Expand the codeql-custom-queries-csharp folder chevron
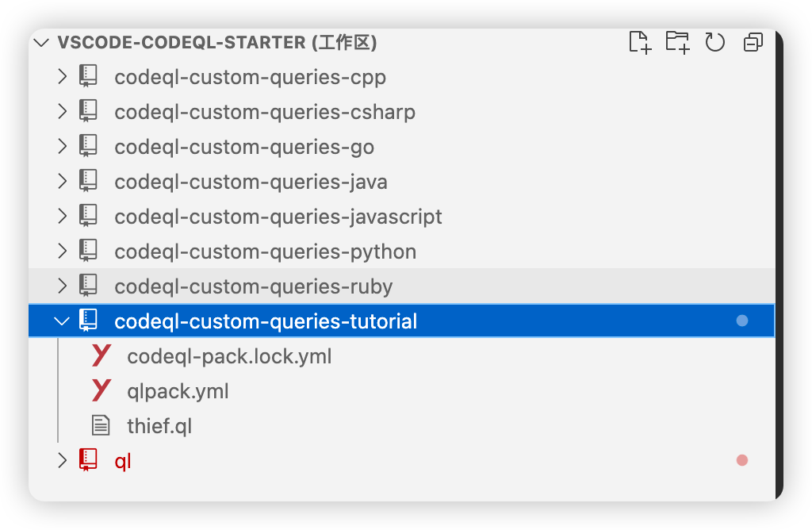812x530 pixels. 62,112
